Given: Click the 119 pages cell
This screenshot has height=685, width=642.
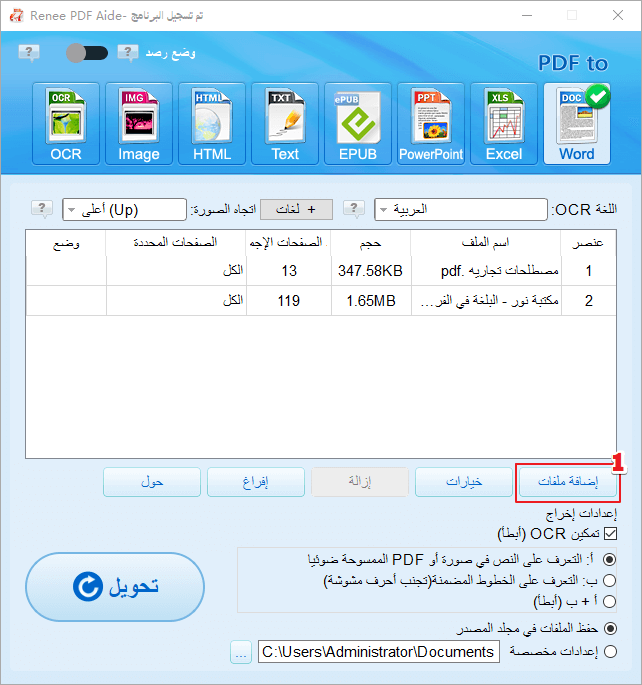Looking at the screenshot, I should 289,301.
